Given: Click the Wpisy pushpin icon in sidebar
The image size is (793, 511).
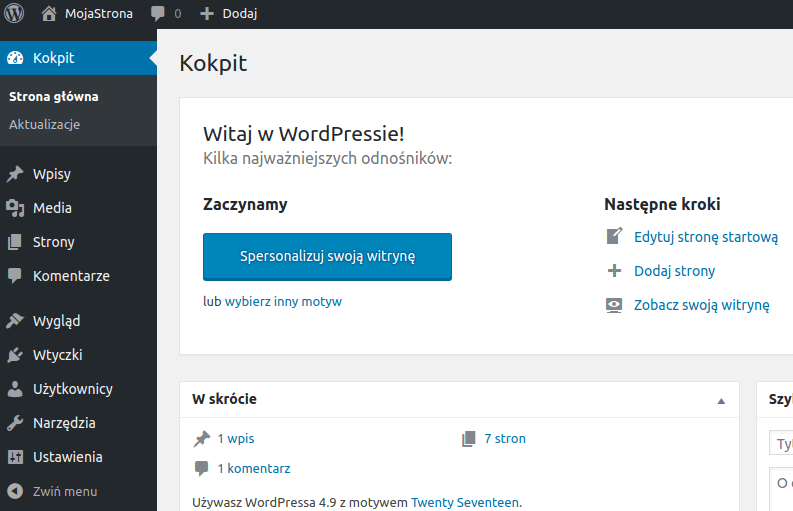Looking at the screenshot, I should [x=15, y=174].
